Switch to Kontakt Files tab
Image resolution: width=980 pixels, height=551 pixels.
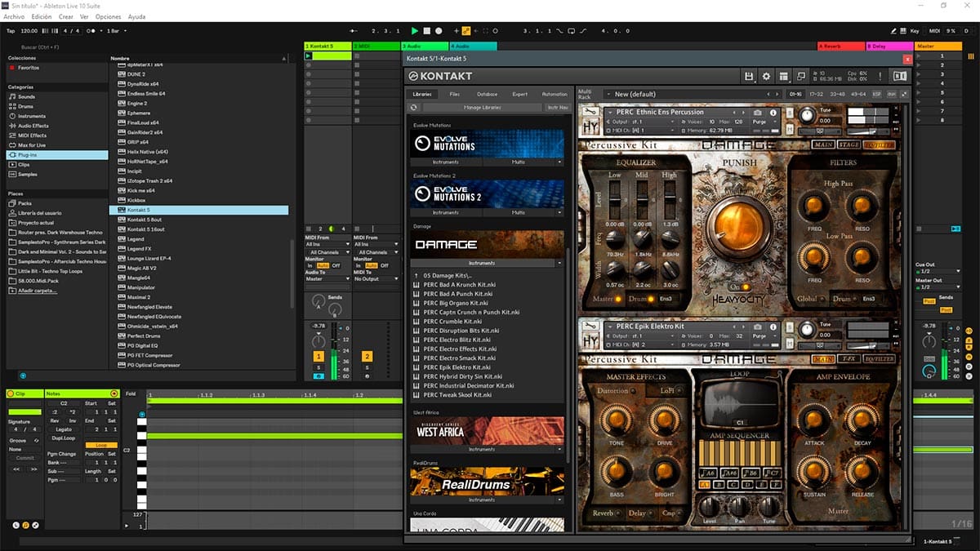(455, 94)
